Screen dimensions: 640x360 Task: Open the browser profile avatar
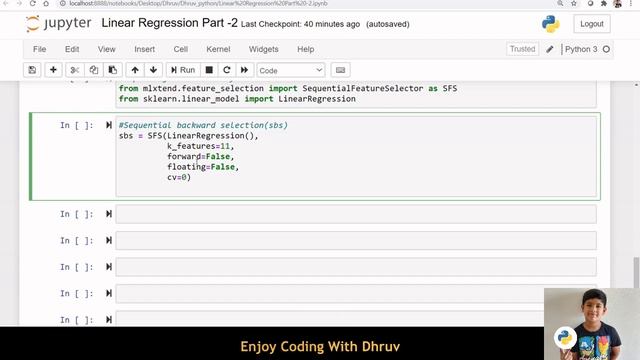tap(618, 3)
